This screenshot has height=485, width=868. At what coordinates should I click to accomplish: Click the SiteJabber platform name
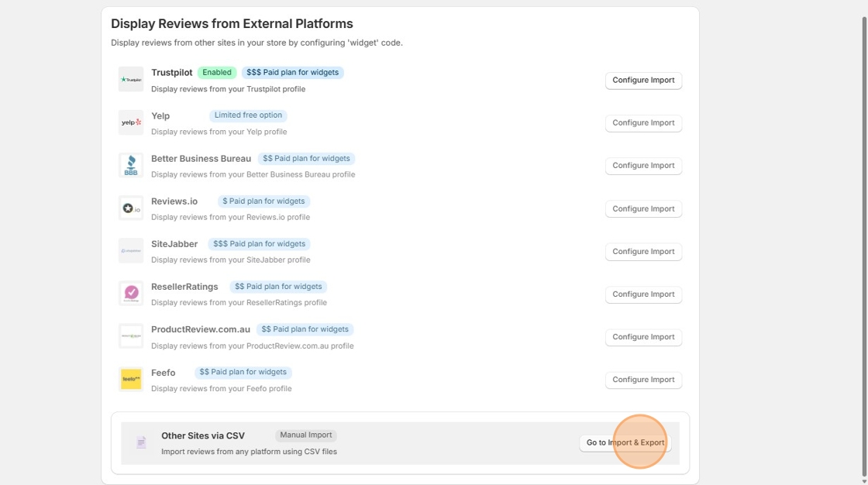[x=174, y=243]
